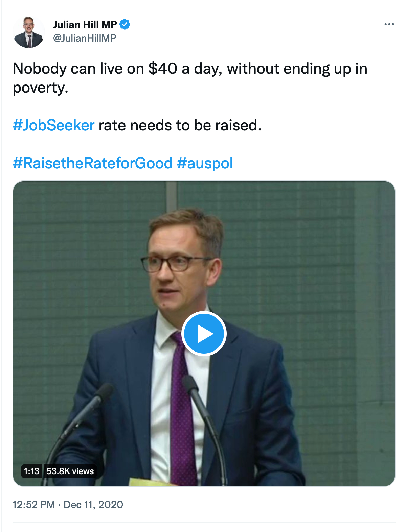Click the Julian Hill MP display name
Viewport: 406px width, 532px height.
click(85, 24)
